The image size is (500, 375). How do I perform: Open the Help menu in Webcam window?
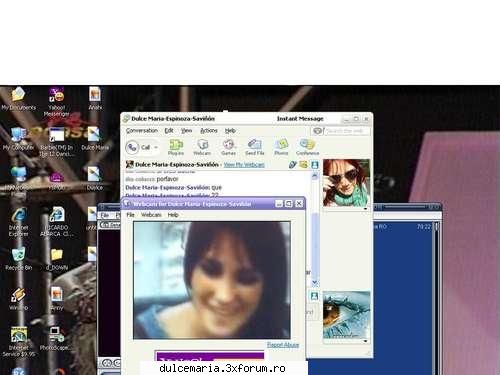(173, 215)
